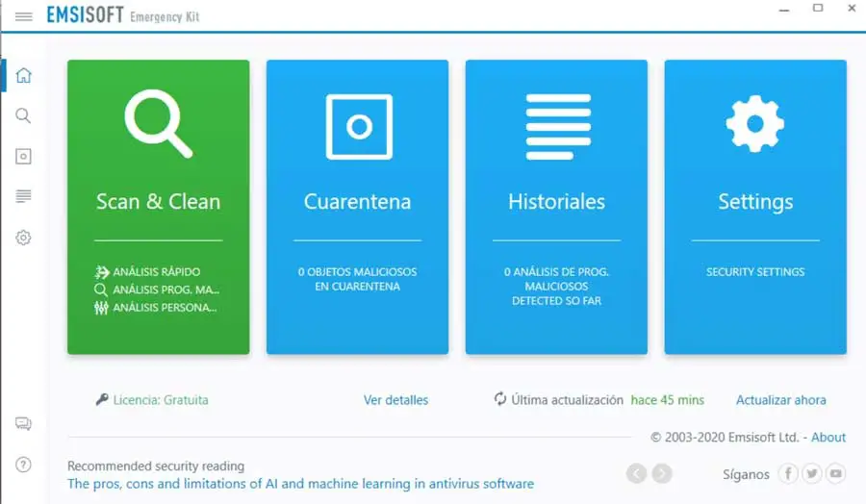
Task: Click the refresh icon beside Última actualización
Action: click(x=499, y=398)
